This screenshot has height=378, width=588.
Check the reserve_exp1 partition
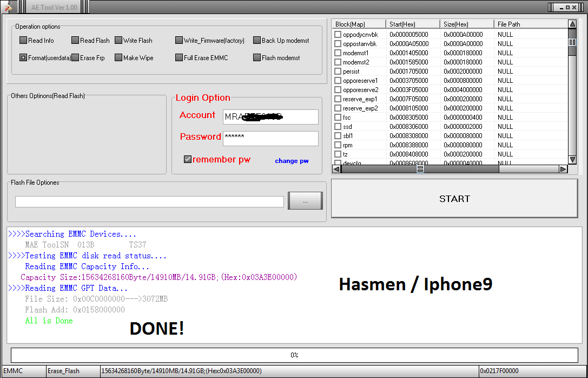(x=338, y=99)
